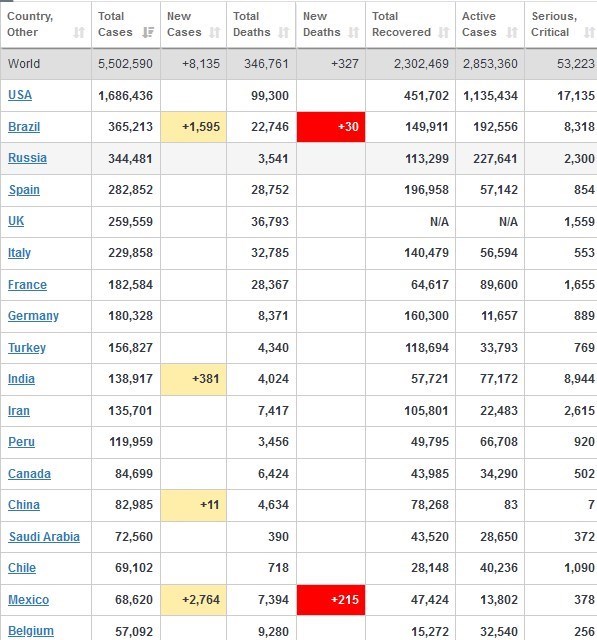Image resolution: width=597 pixels, height=640 pixels.
Task: Sort table by Country, Other column
Action: pos(79,32)
